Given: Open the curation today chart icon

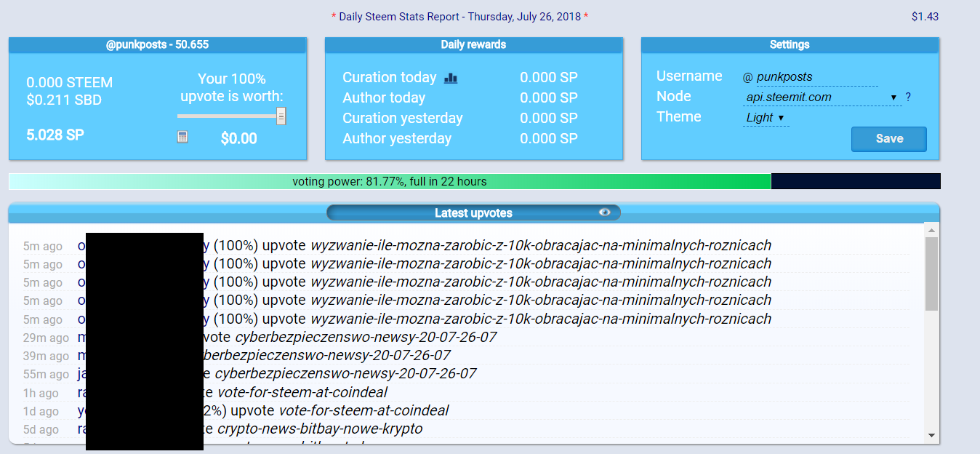Looking at the screenshot, I should tap(451, 78).
